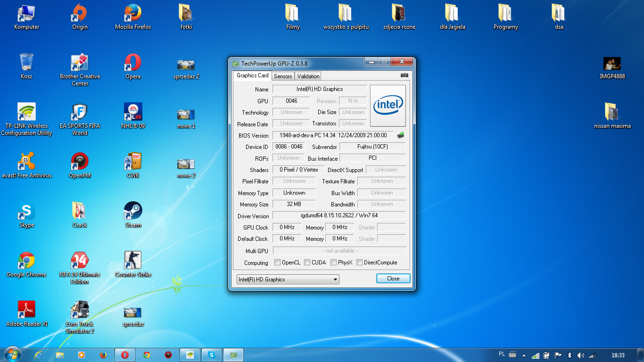Toggle the DirectCompute checkbox
Viewport: 644px width, 362px height.
pyautogui.click(x=359, y=263)
